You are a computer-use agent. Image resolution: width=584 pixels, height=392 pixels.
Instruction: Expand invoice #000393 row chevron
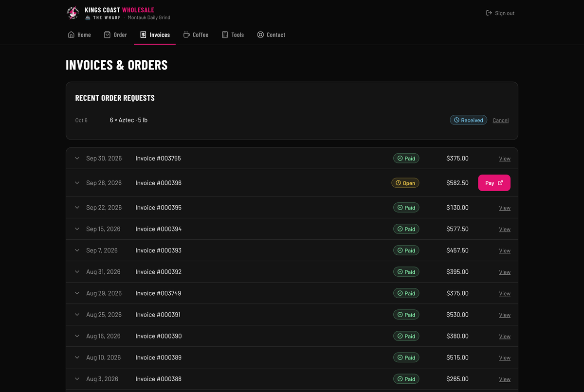coord(77,250)
